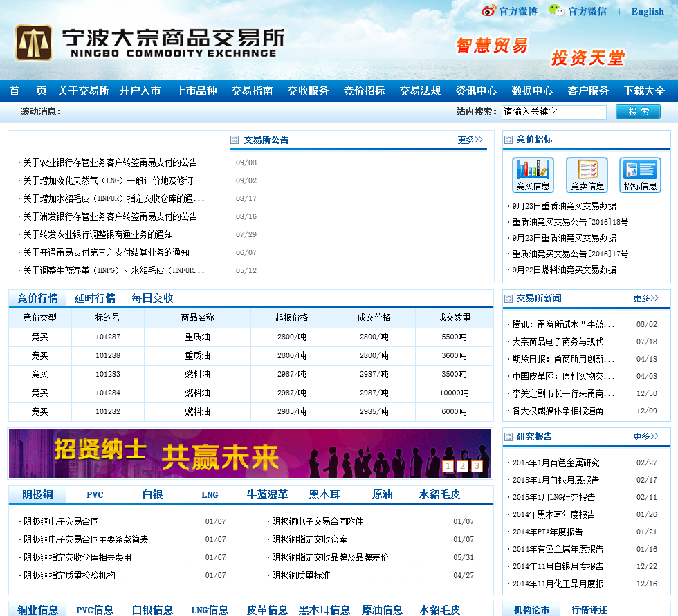Open 交易法规 navigation menu

pyautogui.click(x=420, y=91)
